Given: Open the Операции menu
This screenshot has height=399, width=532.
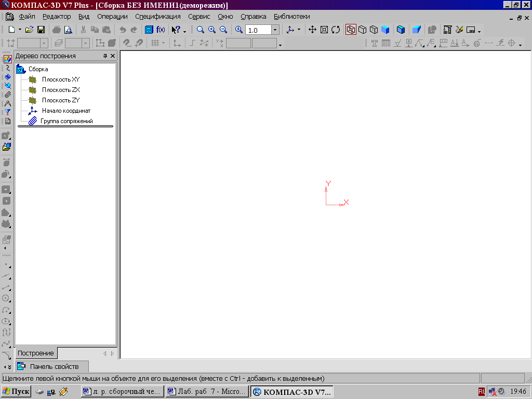Looking at the screenshot, I should coord(112,17).
